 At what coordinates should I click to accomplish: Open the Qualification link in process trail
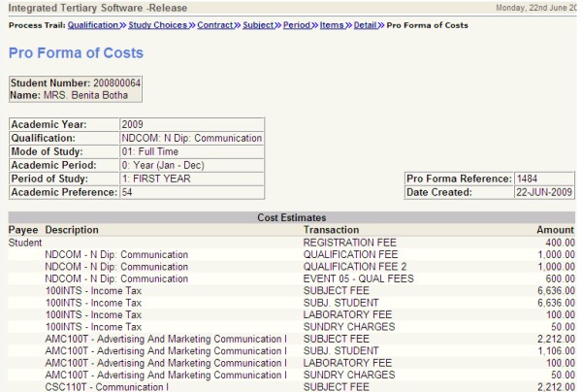click(x=93, y=25)
